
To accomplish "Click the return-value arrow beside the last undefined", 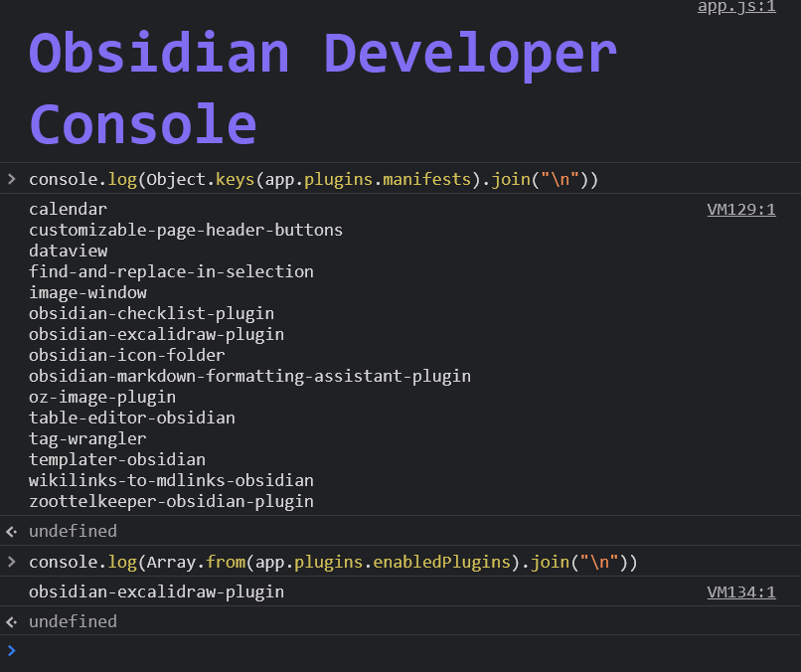I will 10,621.
